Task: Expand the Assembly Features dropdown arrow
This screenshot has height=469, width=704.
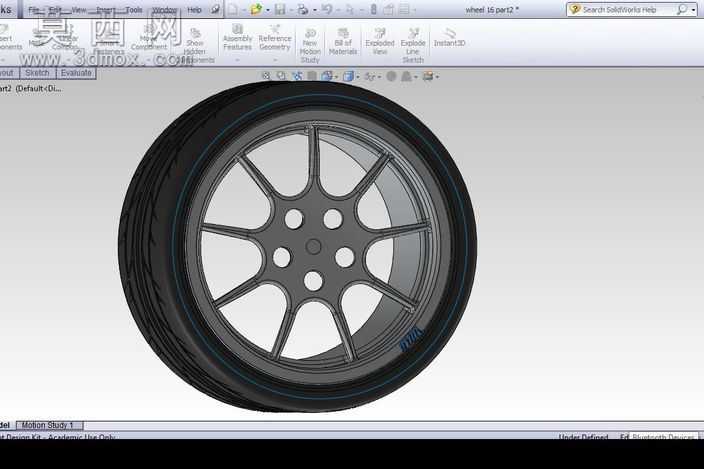Action: [238, 60]
